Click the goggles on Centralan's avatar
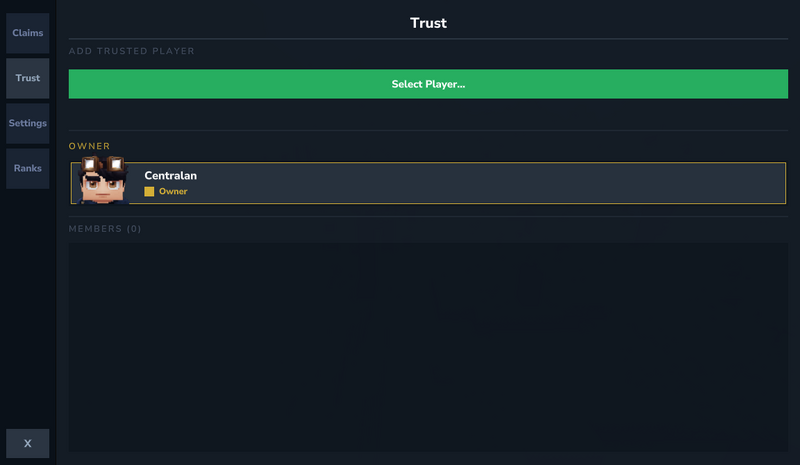 pos(104,165)
